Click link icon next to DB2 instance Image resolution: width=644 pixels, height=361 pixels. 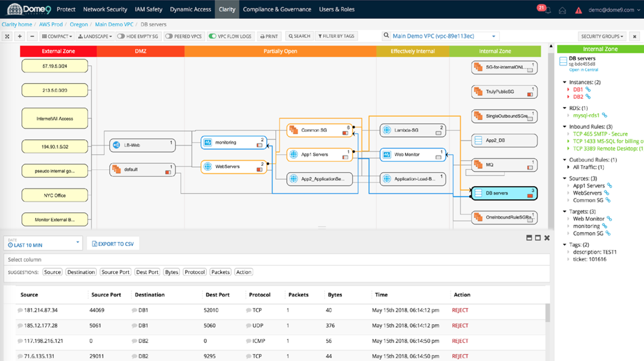coord(588,97)
